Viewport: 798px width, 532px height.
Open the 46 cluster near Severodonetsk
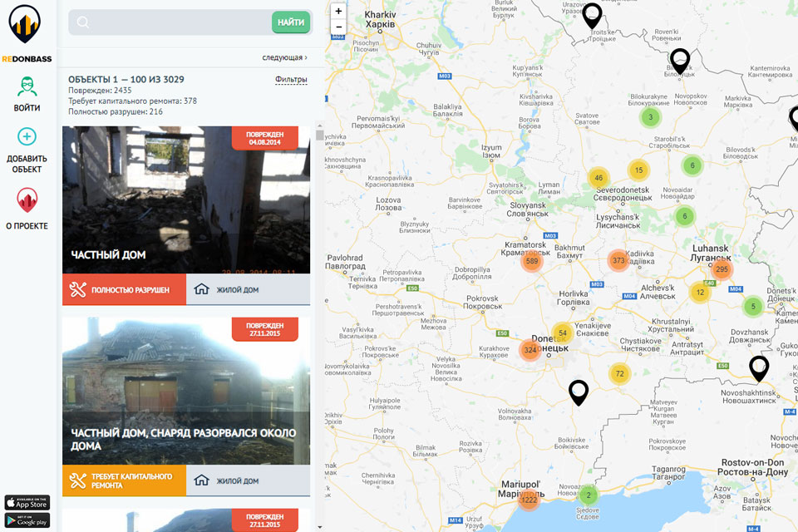tap(598, 178)
